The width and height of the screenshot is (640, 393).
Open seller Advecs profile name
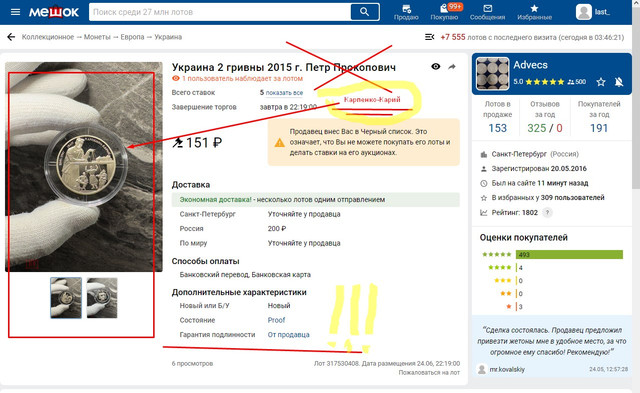coord(530,65)
